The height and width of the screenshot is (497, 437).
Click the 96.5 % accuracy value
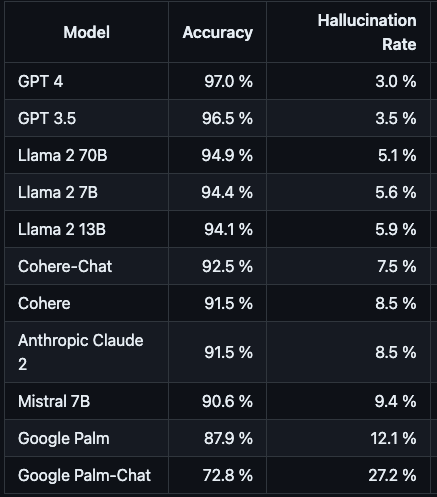(x=227, y=118)
